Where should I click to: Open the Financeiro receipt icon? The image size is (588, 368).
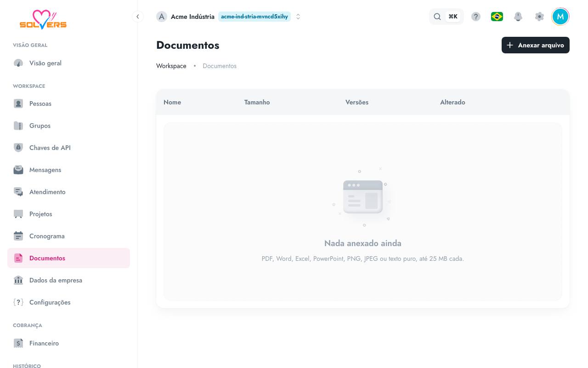[18, 343]
